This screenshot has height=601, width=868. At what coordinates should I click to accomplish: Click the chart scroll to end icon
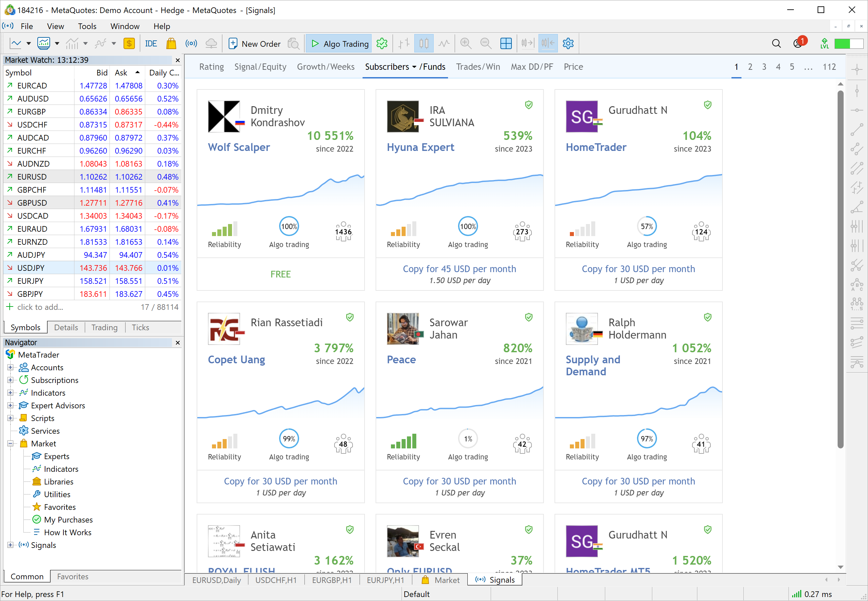528,44
